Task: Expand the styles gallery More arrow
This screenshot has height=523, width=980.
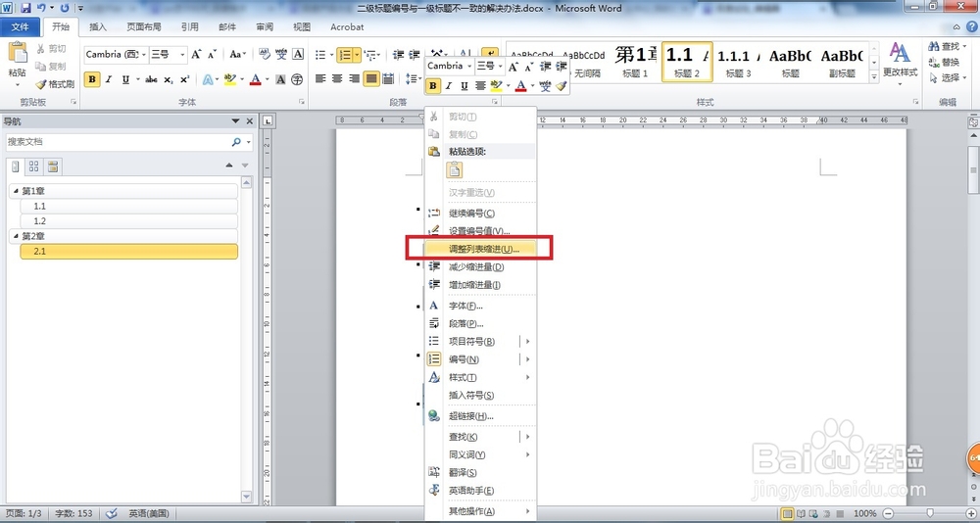Action: click(x=874, y=76)
